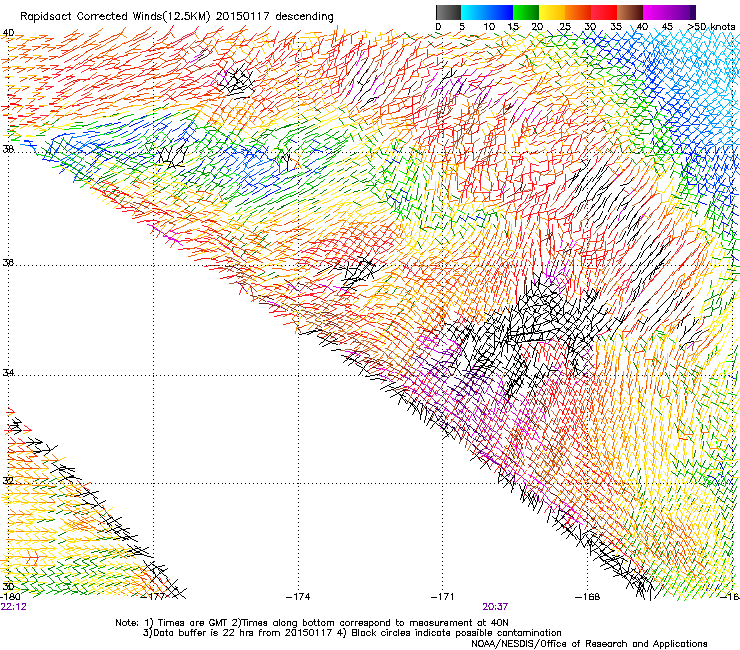The image size is (740, 650).
Task: Click the word descending in the title
Action: pyautogui.click(x=304, y=17)
